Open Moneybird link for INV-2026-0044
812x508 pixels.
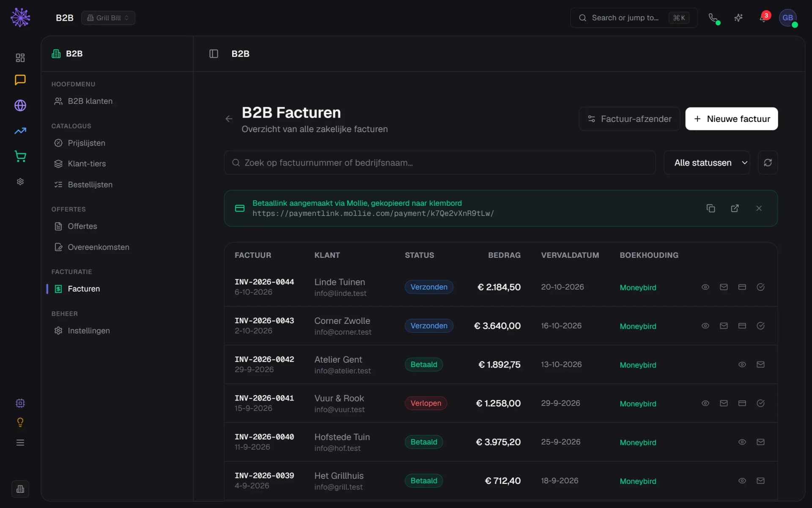coord(638,287)
